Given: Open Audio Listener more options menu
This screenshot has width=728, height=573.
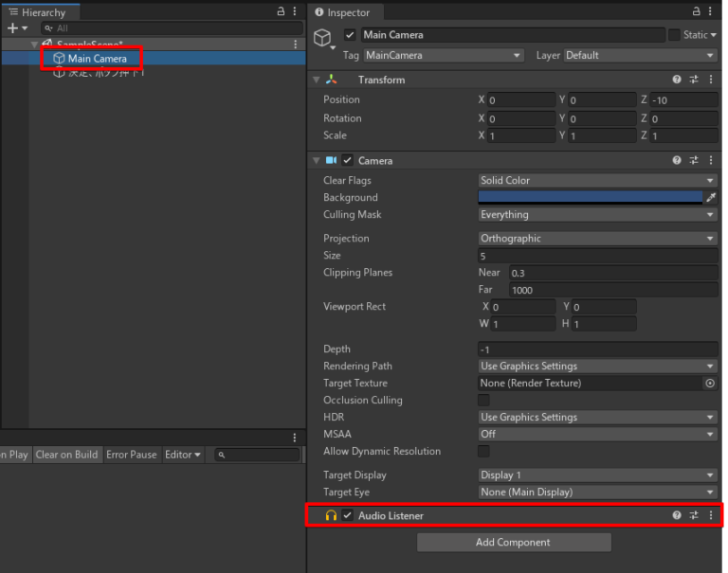Looking at the screenshot, I should (x=711, y=515).
